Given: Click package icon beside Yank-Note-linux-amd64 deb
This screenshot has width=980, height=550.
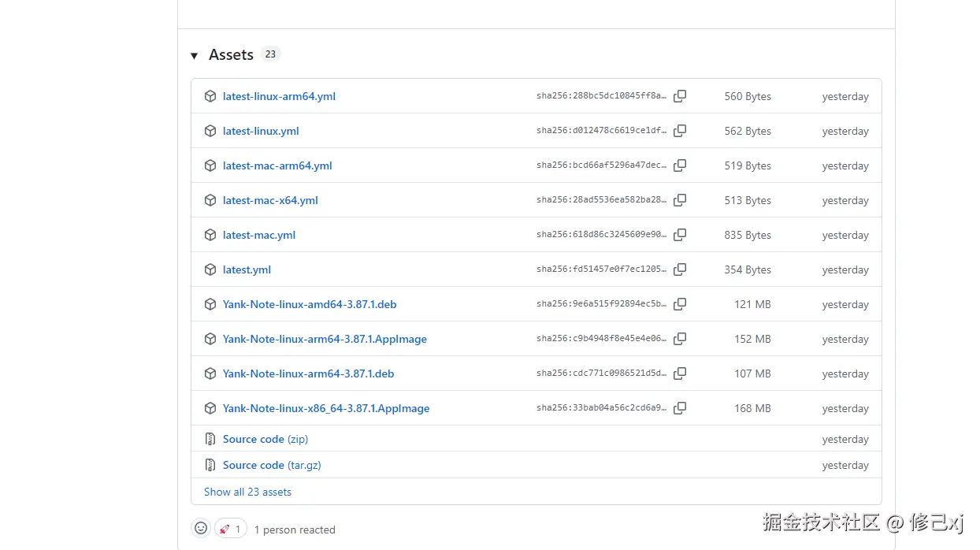Looking at the screenshot, I should [210, 304].
